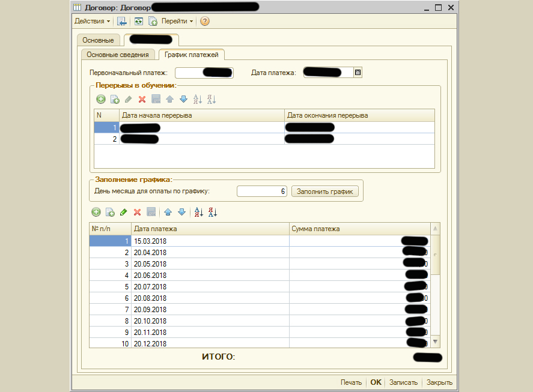This screenshot has height=392, width=533.
Task: Click the reread/refresh icon in the top toolbar
Action: pyautogui.click(x=138, y=22)
